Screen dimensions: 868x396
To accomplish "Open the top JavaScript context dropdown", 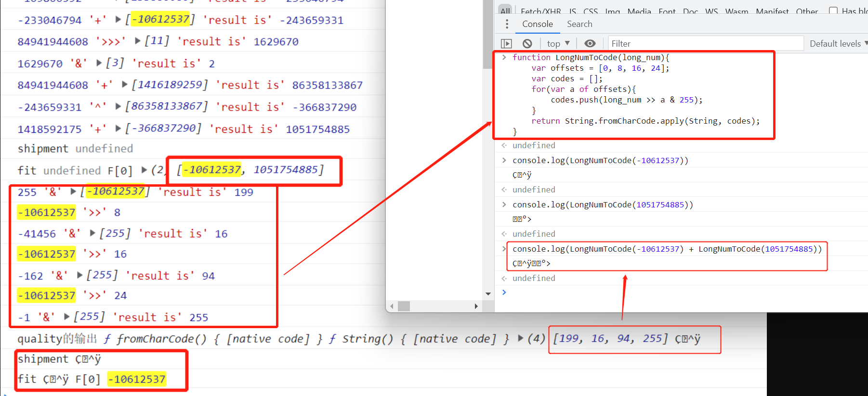I will tap(558, 44).
